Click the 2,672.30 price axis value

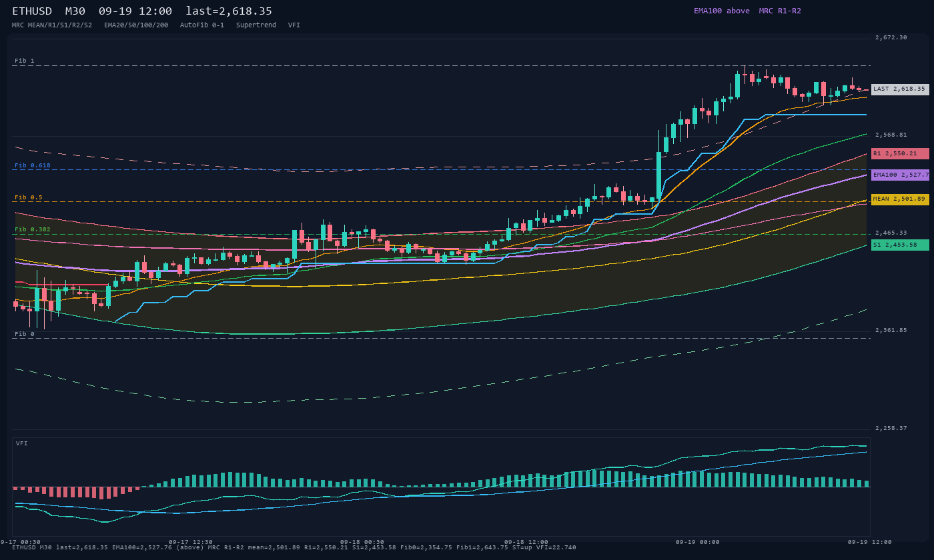(891, 37)
